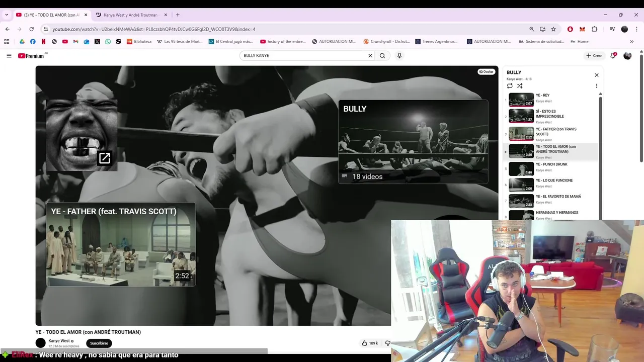Reload the current page

(x=32, y=29)
